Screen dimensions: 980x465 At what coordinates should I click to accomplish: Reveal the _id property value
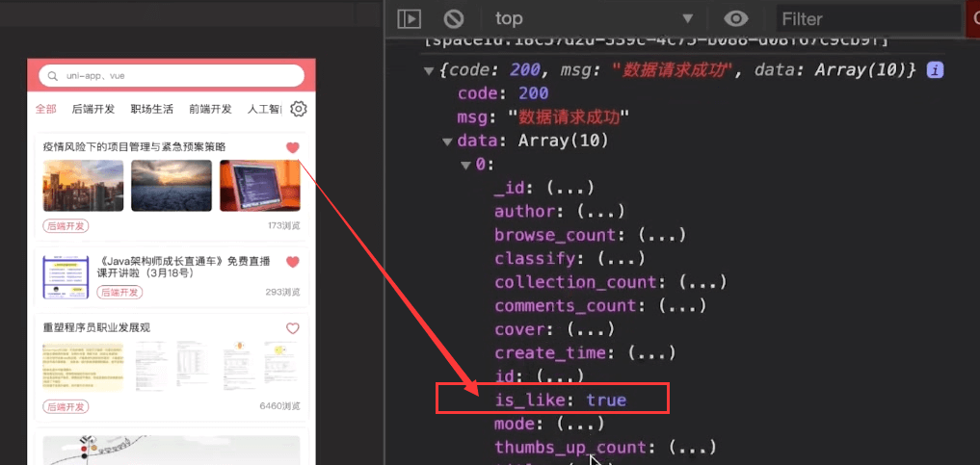(x=569, y=188)
